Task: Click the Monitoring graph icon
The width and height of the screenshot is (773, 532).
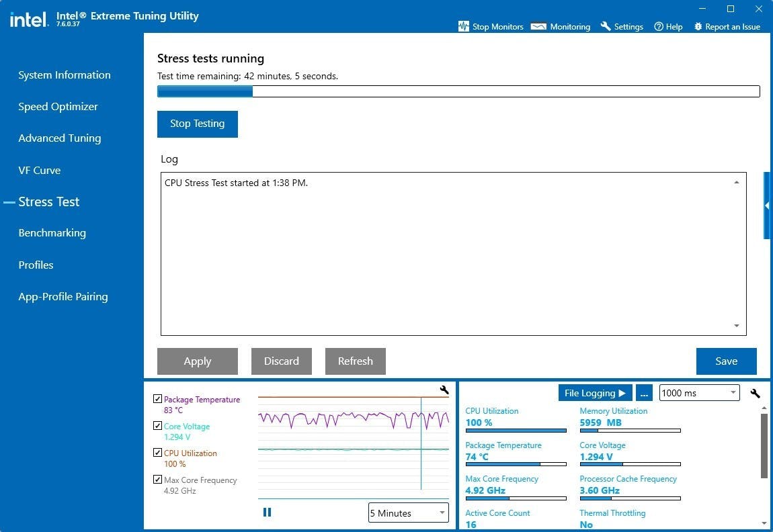Action: click(538, 27)
